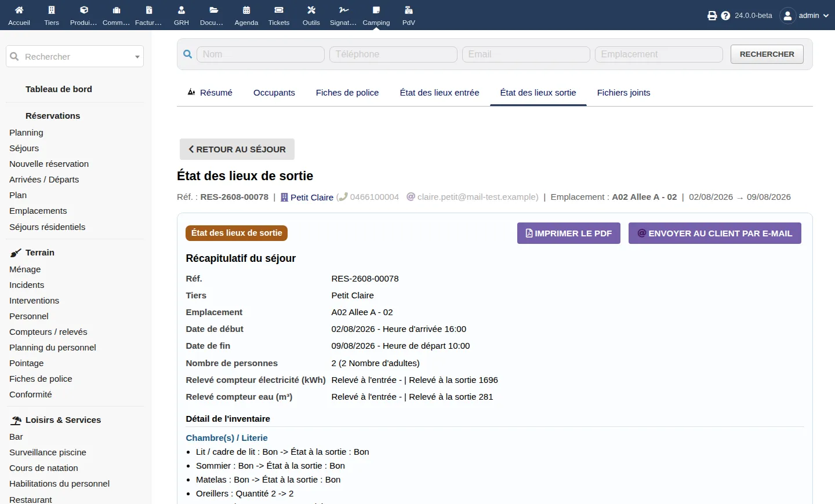The width and height of the screenshot is (835, 504).
Task: Open the Fichiers joints tab
Action: (624, 93)
